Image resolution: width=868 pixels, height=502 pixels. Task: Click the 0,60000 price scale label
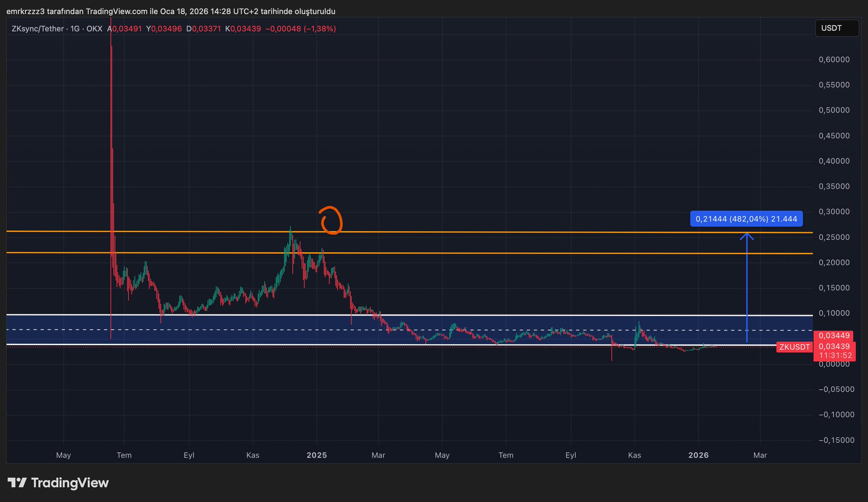pos(834,60)
